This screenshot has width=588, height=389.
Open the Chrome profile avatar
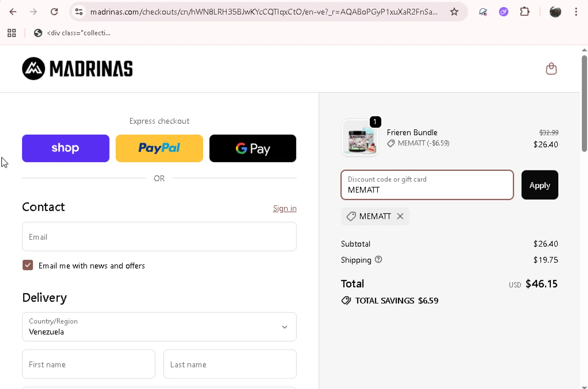(x=555, y=12)
